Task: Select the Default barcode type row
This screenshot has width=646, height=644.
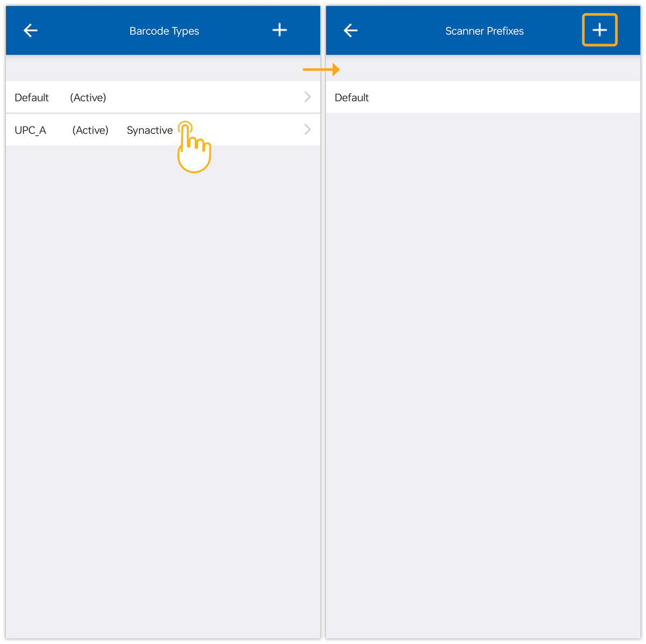Action: tap(163, 97)
